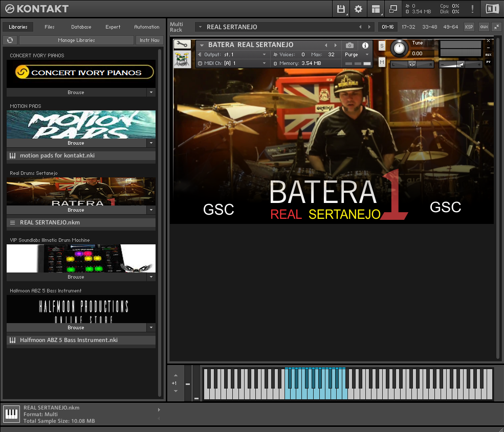Open Real Drums Sertanejo library dropdown arrow

151,210
